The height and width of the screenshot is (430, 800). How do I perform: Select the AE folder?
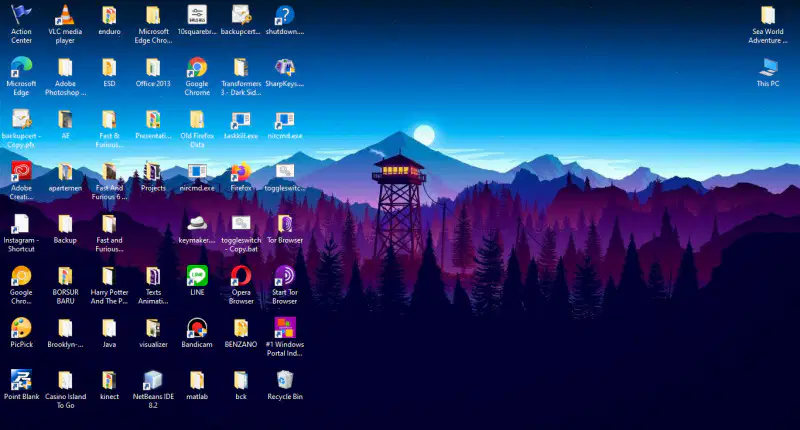[65, 120]
